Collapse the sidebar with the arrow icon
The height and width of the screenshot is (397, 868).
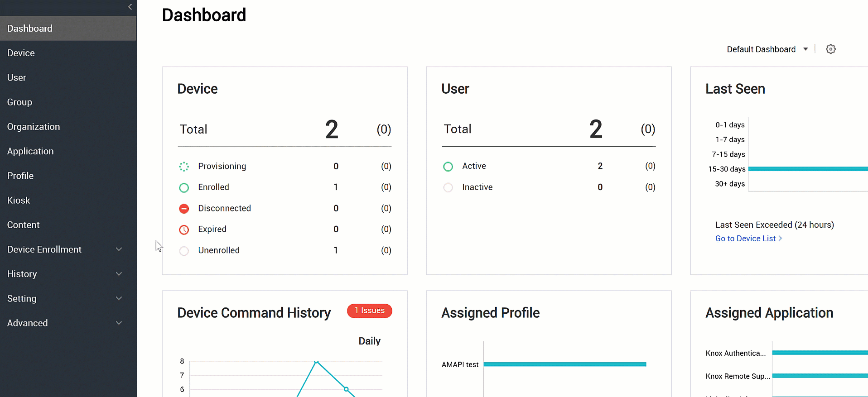tap(130, 7)
